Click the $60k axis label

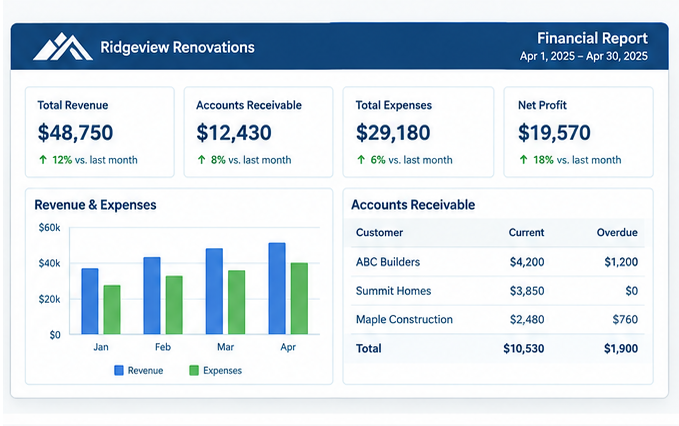pyautogui.click(x=49, y=227)
